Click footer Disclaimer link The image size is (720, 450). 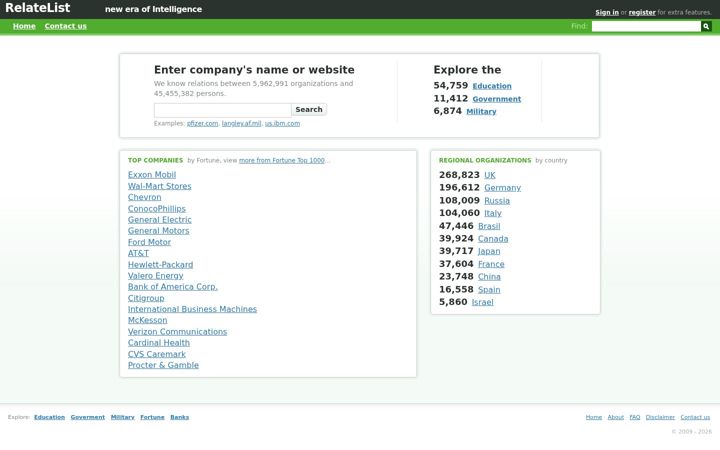click(x=660, y=417)
